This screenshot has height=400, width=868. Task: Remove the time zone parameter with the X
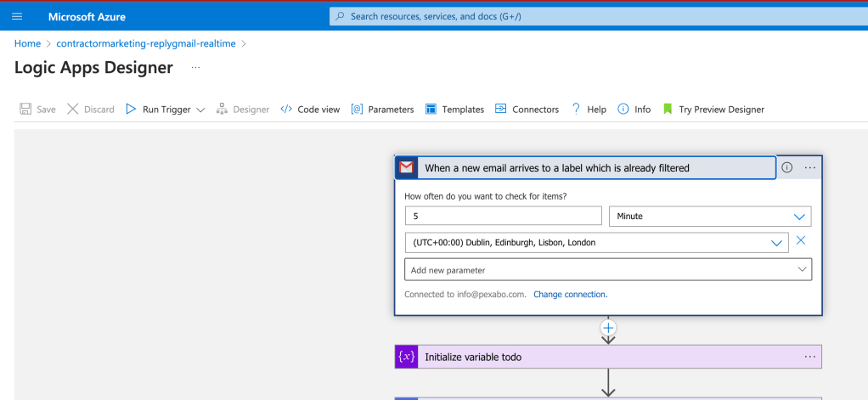click(x=800, y=240)
